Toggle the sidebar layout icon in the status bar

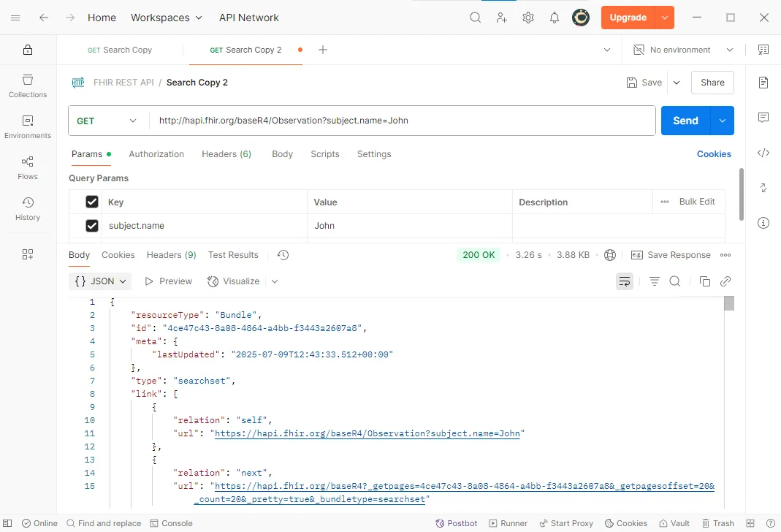pos(7,523)
